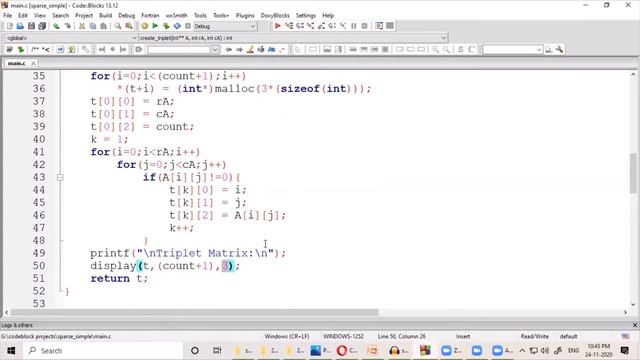Open the DoxyBlocks menu
This screenshot has height=360, width=640.
click(x=275, y=16)
